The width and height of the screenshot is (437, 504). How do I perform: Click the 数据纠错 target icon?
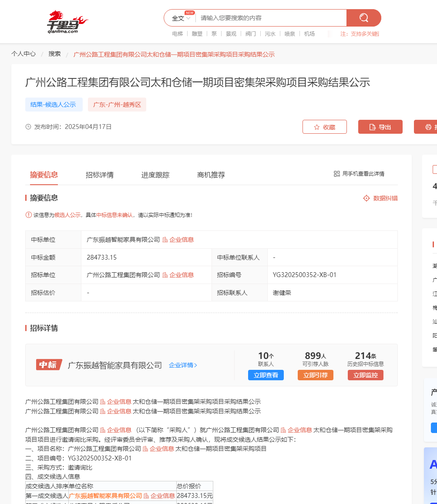tap(366, 198)
